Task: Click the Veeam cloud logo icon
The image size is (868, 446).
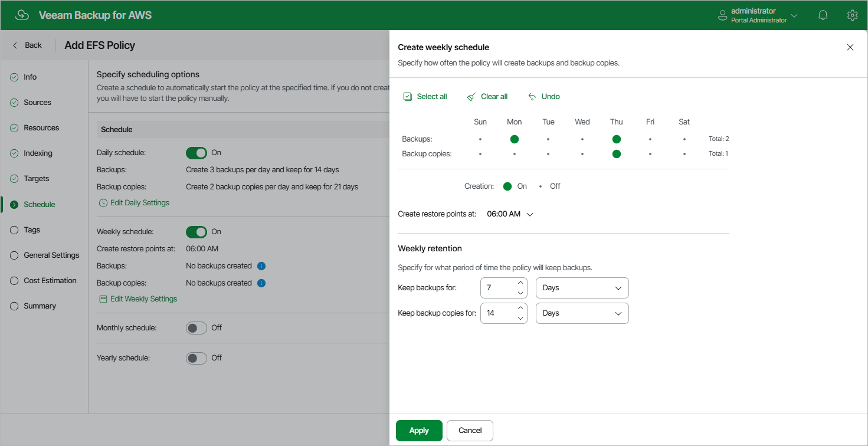Action: point(22,15)
